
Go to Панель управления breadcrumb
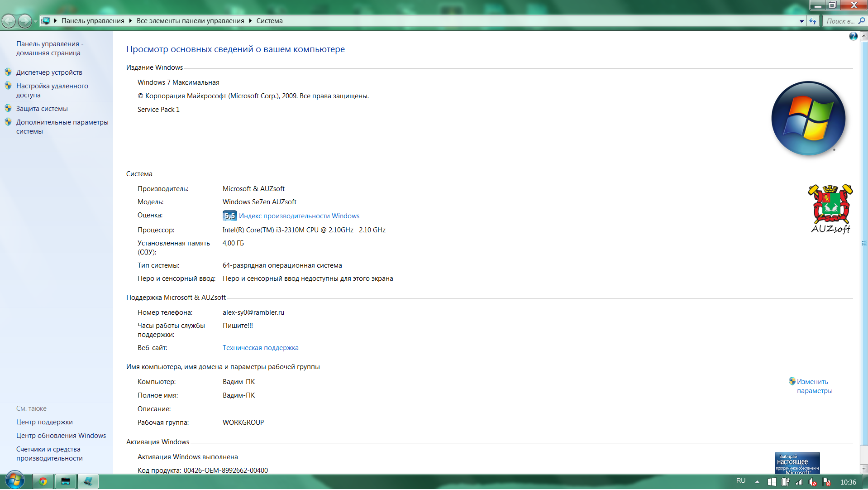[x=93, y=21]
